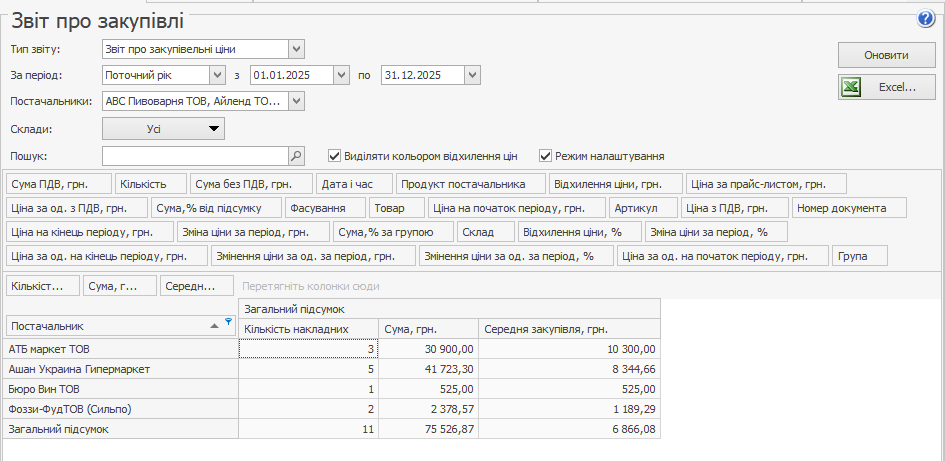Toggle Виділяти кольором відхилення цін checkbox
945x461 pixels.
(335, 156)
